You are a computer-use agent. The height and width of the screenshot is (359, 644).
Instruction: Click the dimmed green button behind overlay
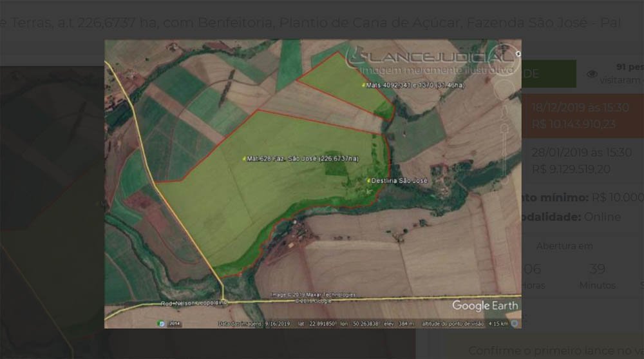click(x=549, y=74)
